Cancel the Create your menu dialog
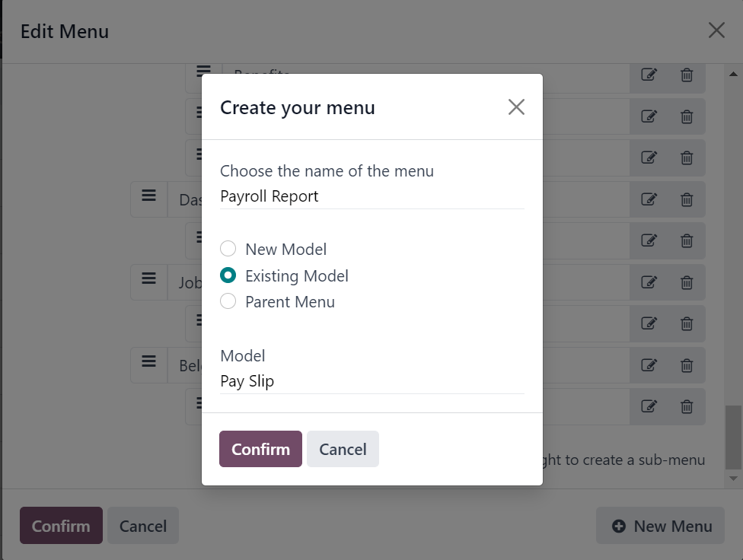Viewport: 743px width, 560px height. tap(343, 449)
